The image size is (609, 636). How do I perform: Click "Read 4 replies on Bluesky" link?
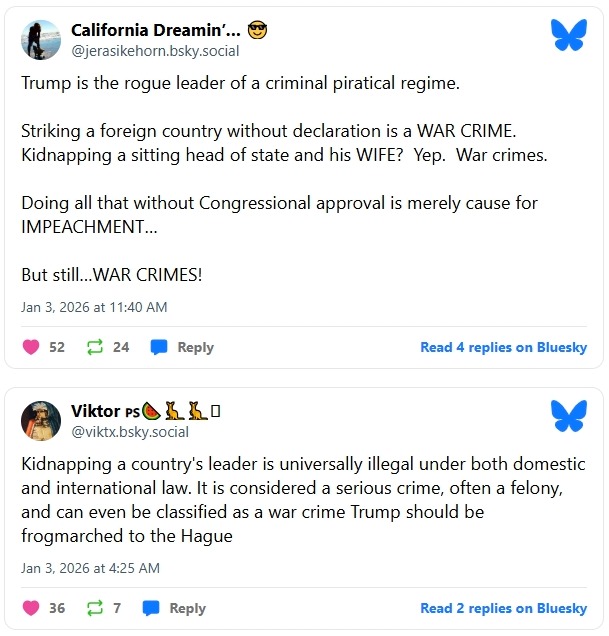pos(503,347)
